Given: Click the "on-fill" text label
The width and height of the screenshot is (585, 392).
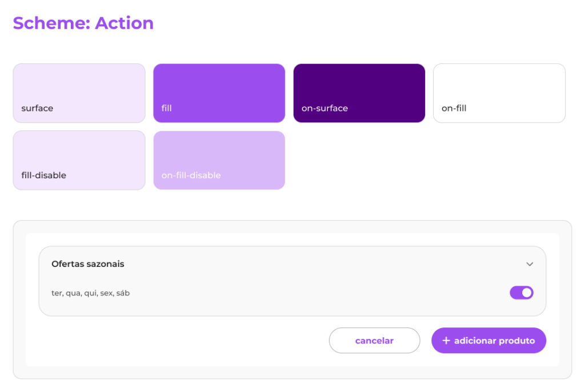Looking at the screenshot, I should [454, 108].
